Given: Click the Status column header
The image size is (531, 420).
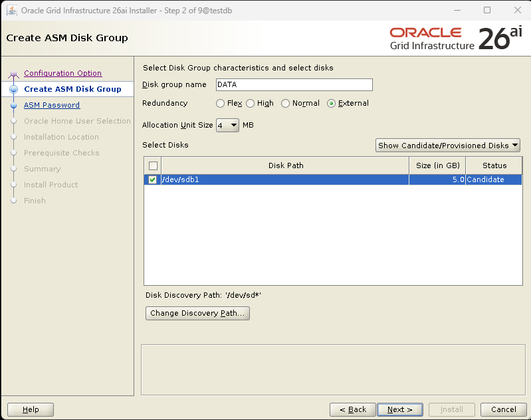Looking at the screenshot, I should click(494, 165).
